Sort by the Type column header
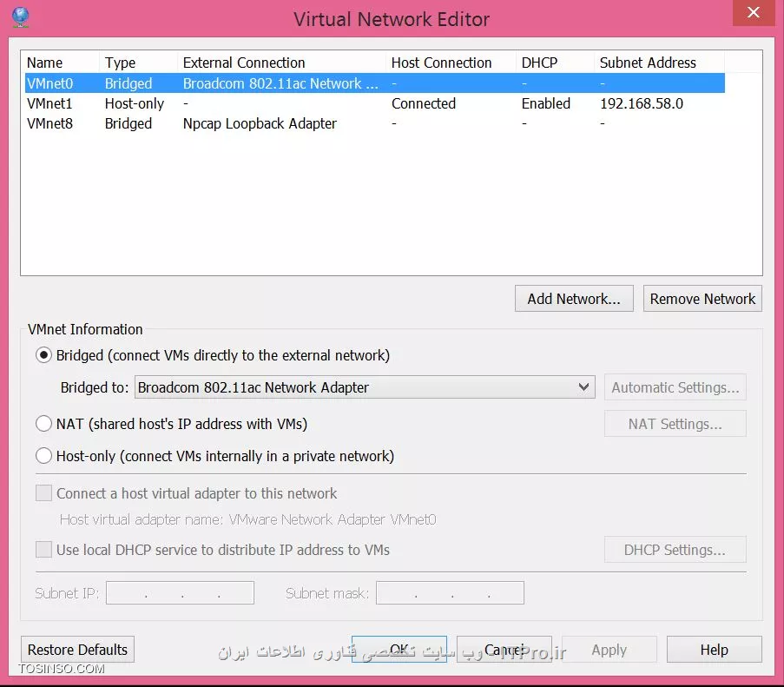This screenshot has height=687, width=784. coord(138,63)
